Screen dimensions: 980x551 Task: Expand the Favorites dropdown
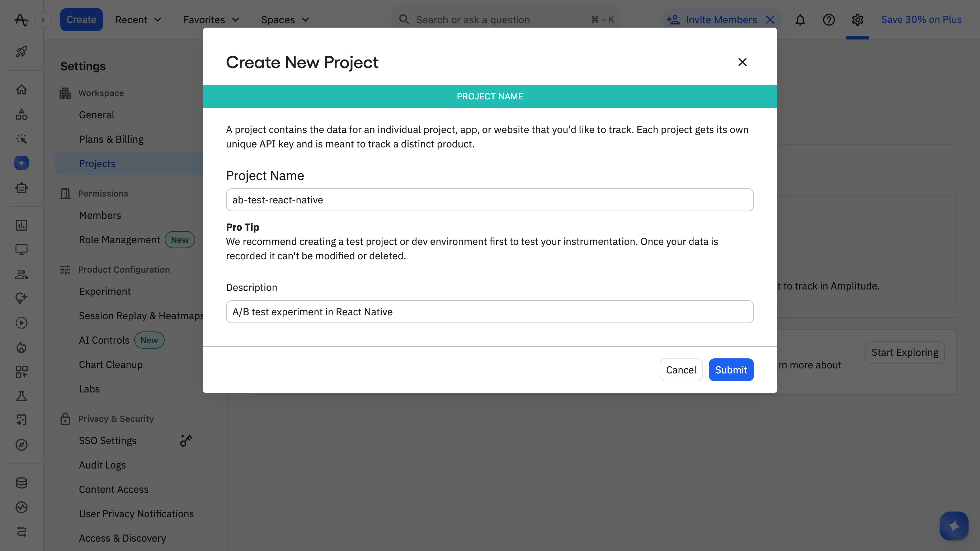210,19
